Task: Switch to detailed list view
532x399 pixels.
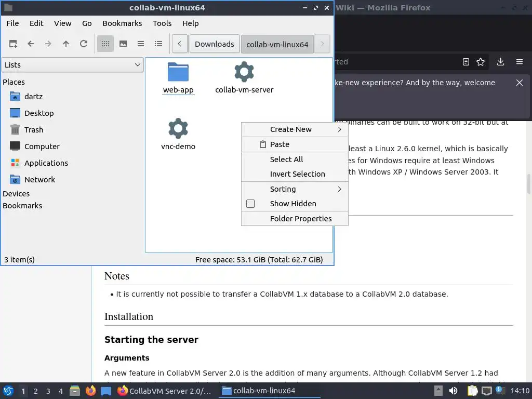Action: point(158,44)
